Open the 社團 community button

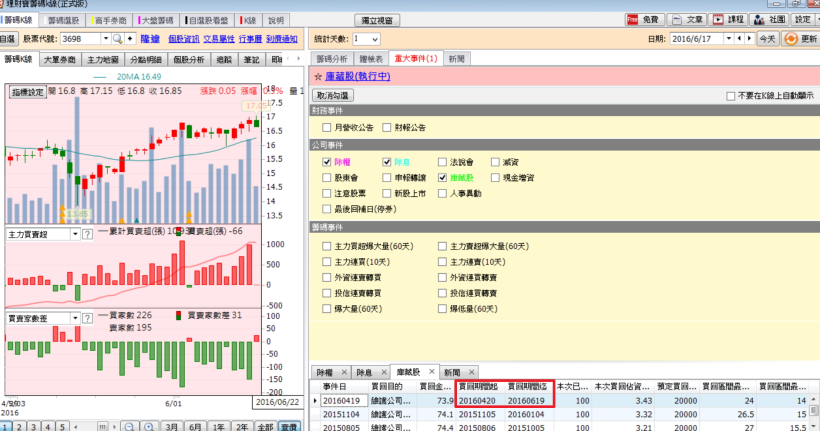768,19
